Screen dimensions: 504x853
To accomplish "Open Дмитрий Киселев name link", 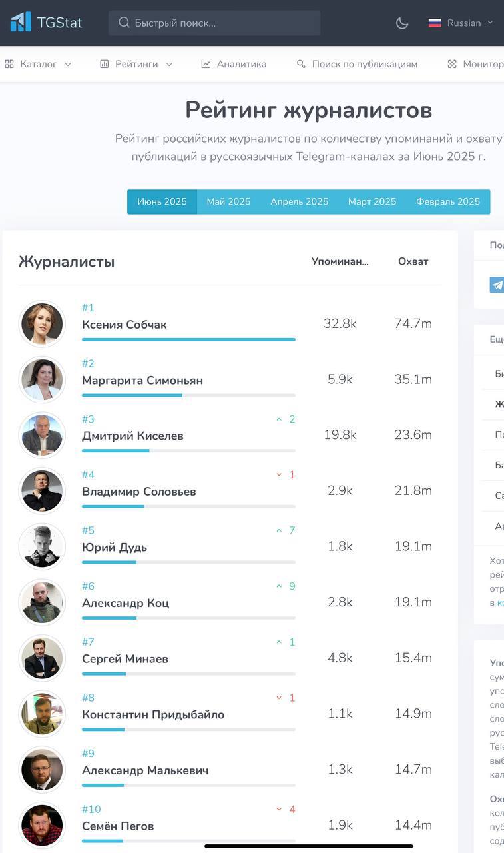I will [x=132, y=436].
